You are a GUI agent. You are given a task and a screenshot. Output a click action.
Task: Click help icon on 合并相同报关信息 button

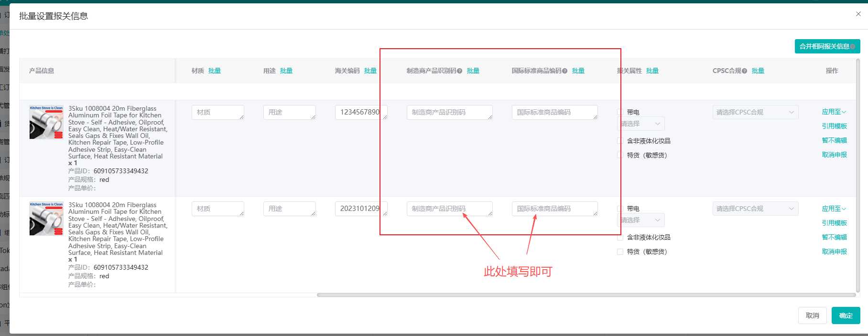point(852,47)
